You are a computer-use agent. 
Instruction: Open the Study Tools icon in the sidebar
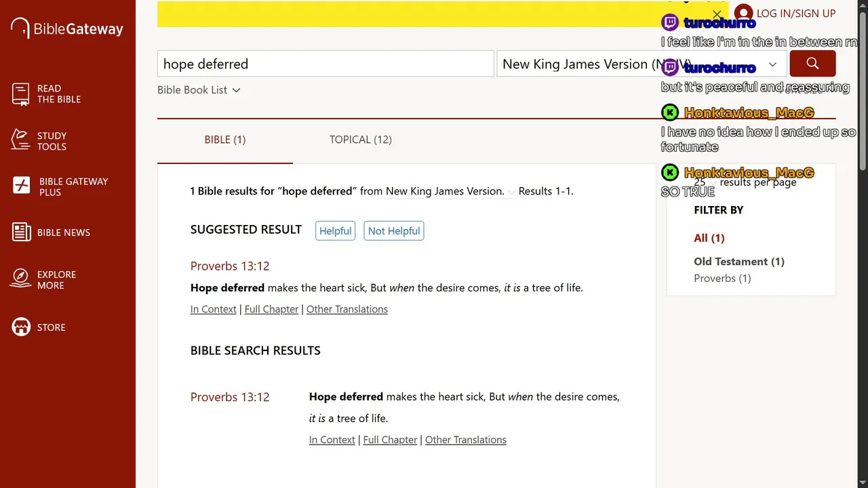point(20,140)
